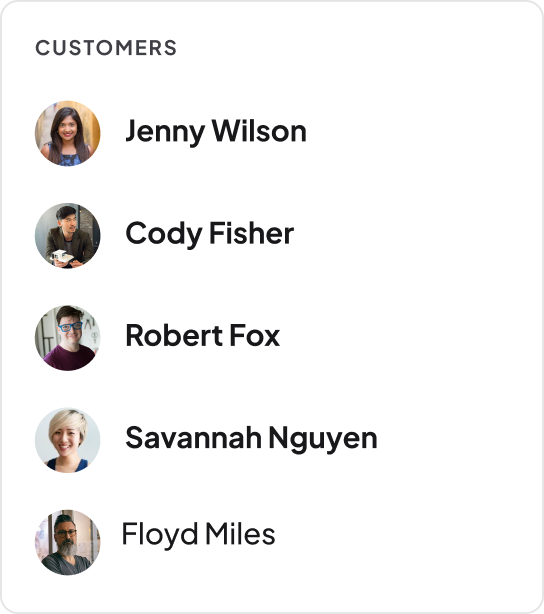Select avatar of man wearing blue glasses

click(67, 338)
